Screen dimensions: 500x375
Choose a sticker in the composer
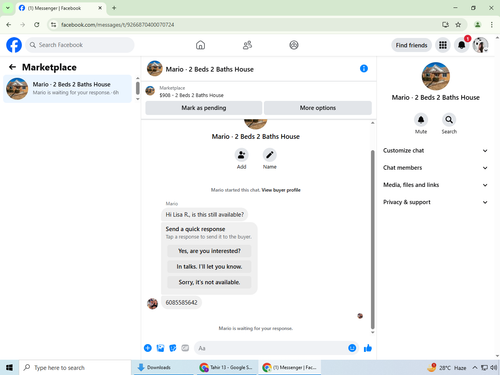[x=173, y=348]
